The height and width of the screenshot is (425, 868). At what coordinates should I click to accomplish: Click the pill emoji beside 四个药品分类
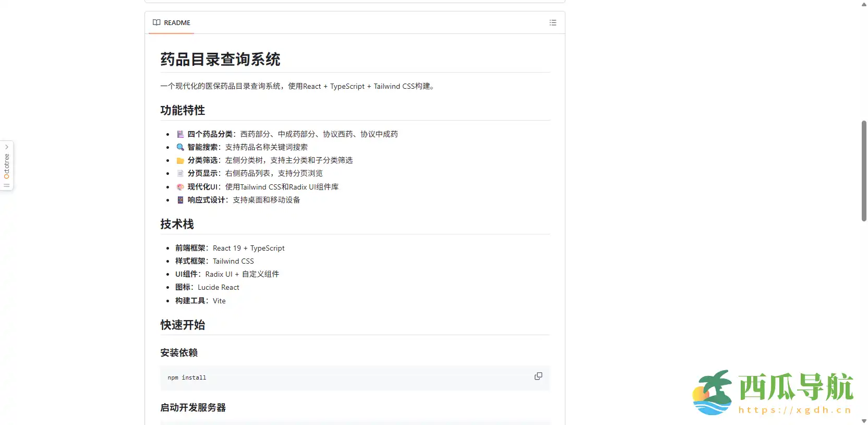[x=180, y=134]
